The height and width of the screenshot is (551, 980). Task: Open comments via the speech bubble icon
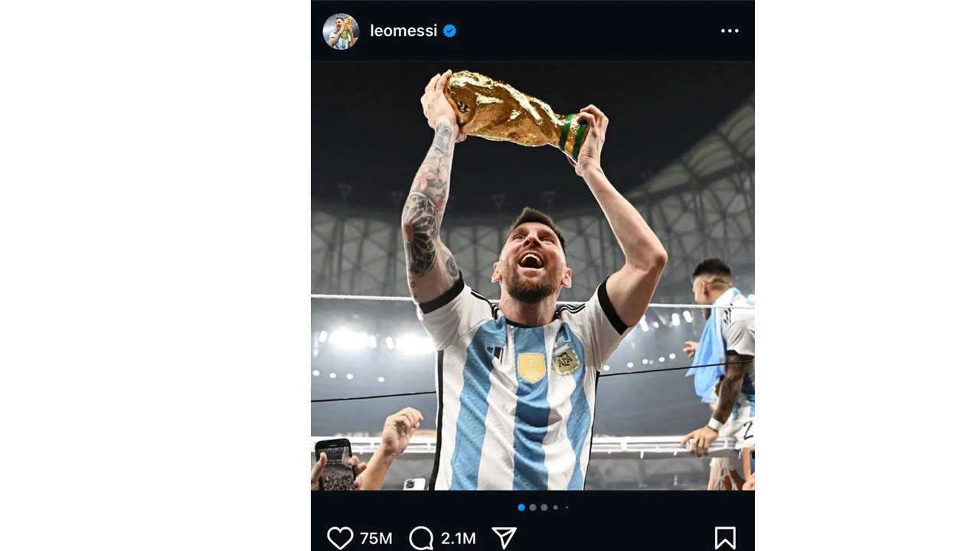pos(421,538)
